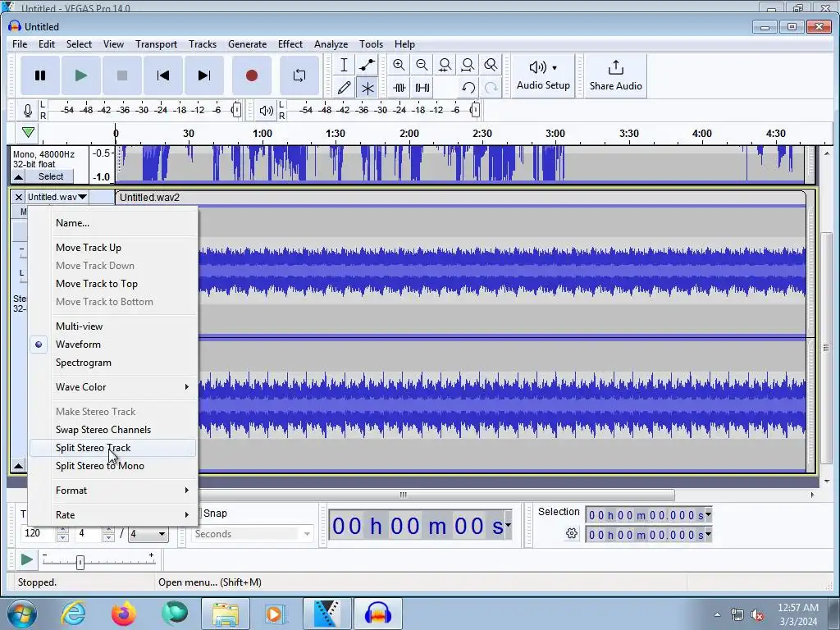The width and height of the screenshot is (840, 630).
Task: Select the Selection (I-beam) tool
Action: [x=344, y=65]
